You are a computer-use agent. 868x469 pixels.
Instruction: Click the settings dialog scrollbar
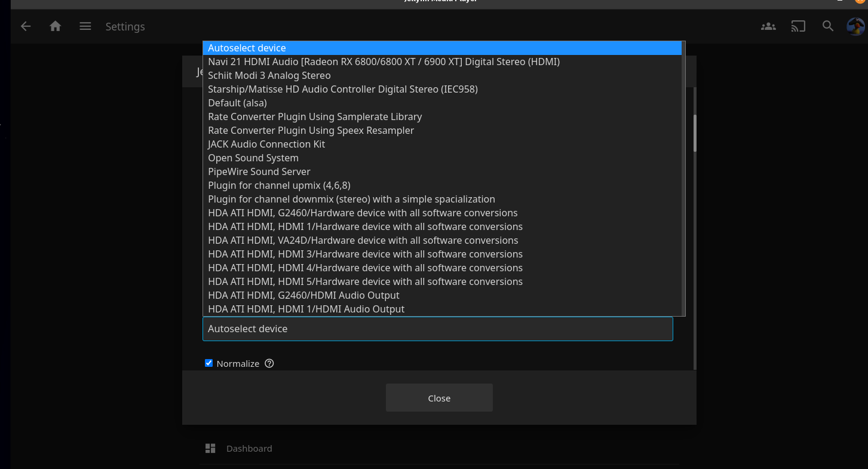695,133
